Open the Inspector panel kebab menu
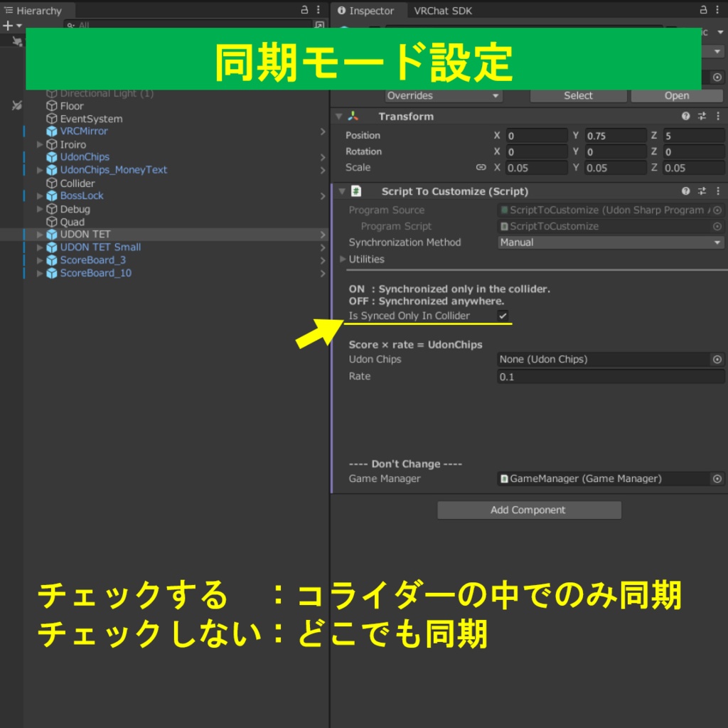 coord(717,10)
